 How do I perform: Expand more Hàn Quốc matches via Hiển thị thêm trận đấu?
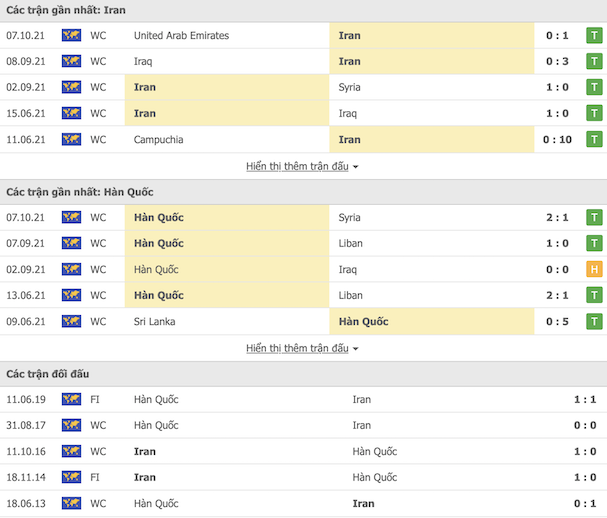(297, 348)
